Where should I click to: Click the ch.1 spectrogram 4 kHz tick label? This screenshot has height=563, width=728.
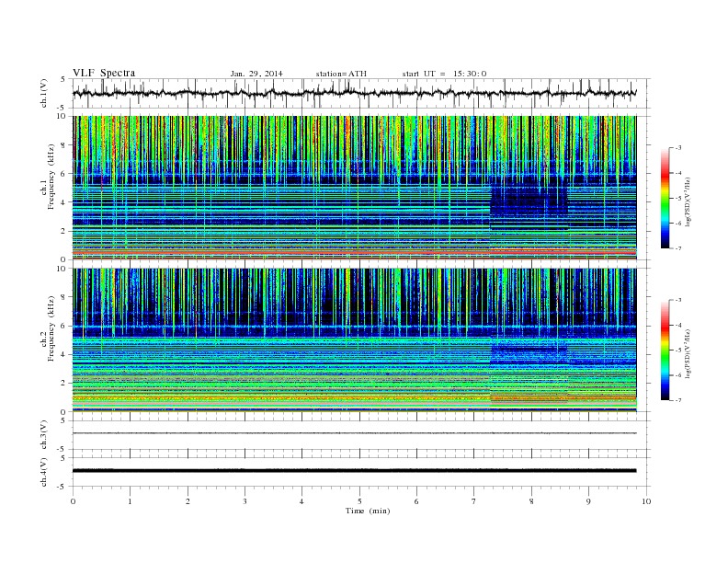63,202
